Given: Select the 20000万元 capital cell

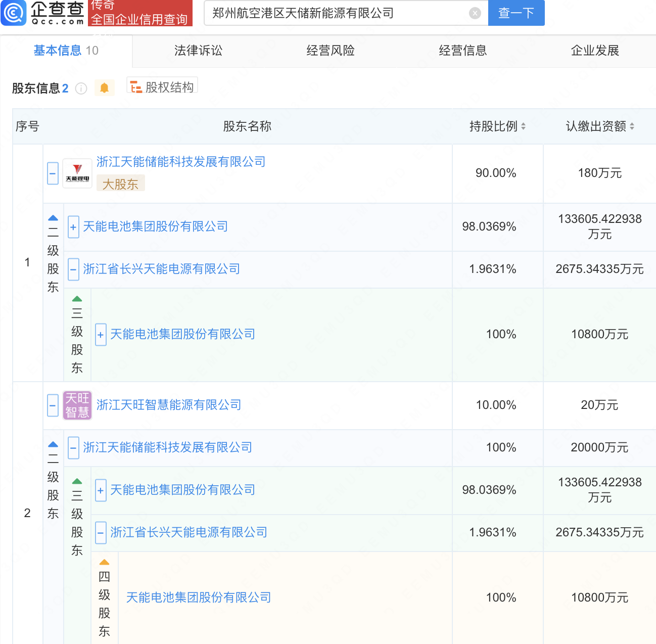Looking at the screenshot, I should click(600, 448).
